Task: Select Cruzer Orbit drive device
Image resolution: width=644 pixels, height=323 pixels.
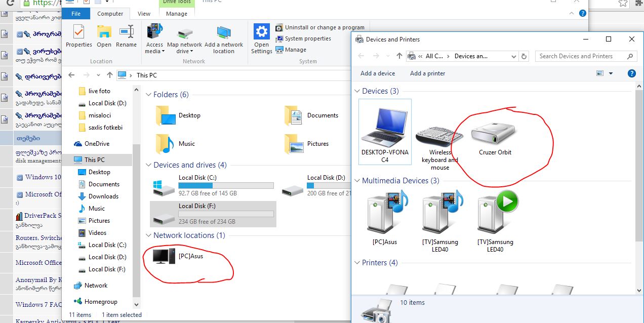Action: [x=495, y=138]
